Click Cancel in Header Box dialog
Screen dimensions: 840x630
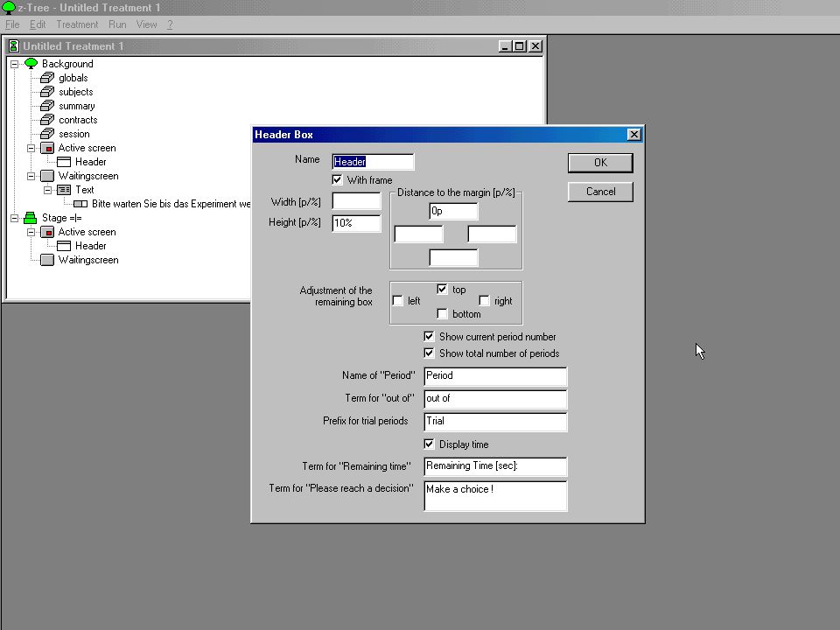click(600, 192)
